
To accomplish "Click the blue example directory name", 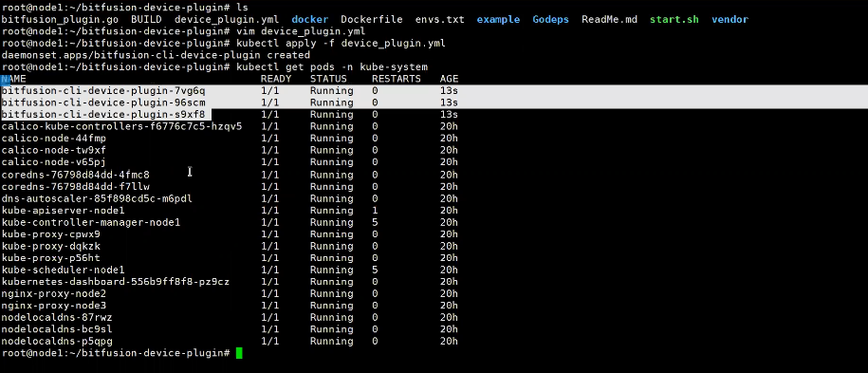I will [x=498, y=19].
